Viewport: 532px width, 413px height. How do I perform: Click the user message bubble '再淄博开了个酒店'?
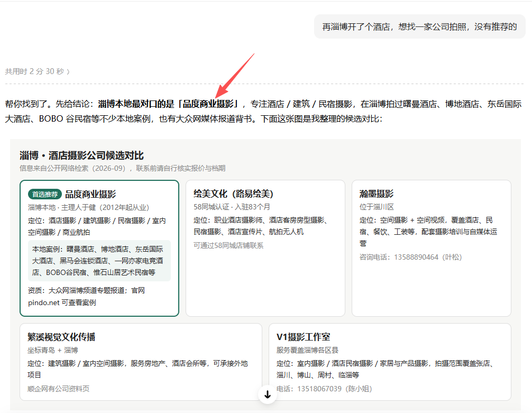(x=419, y=26)
